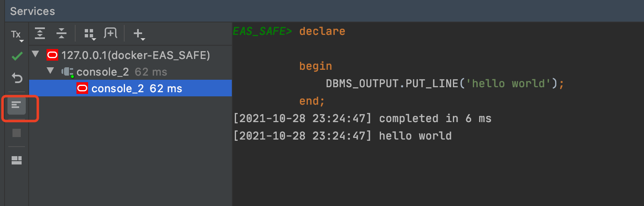Open the Add Service plus dropdown
Viewport: 644px width, 206px height.
[x=139, y=34]
